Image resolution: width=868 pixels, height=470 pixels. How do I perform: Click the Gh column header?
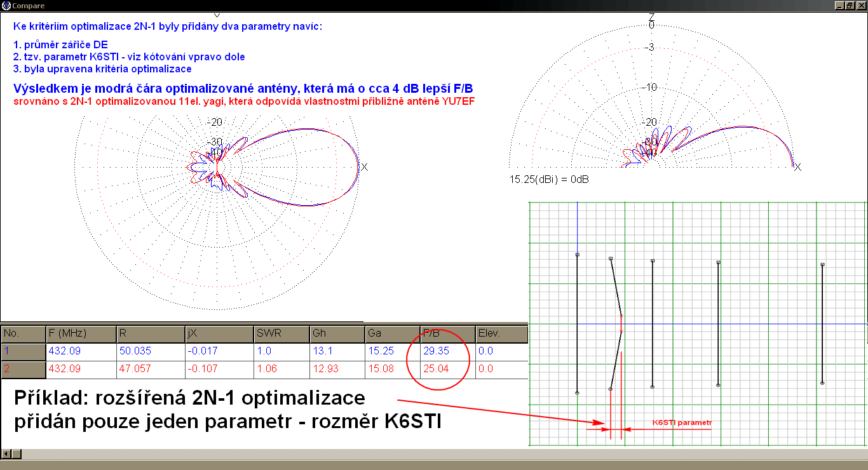point(336,333)
